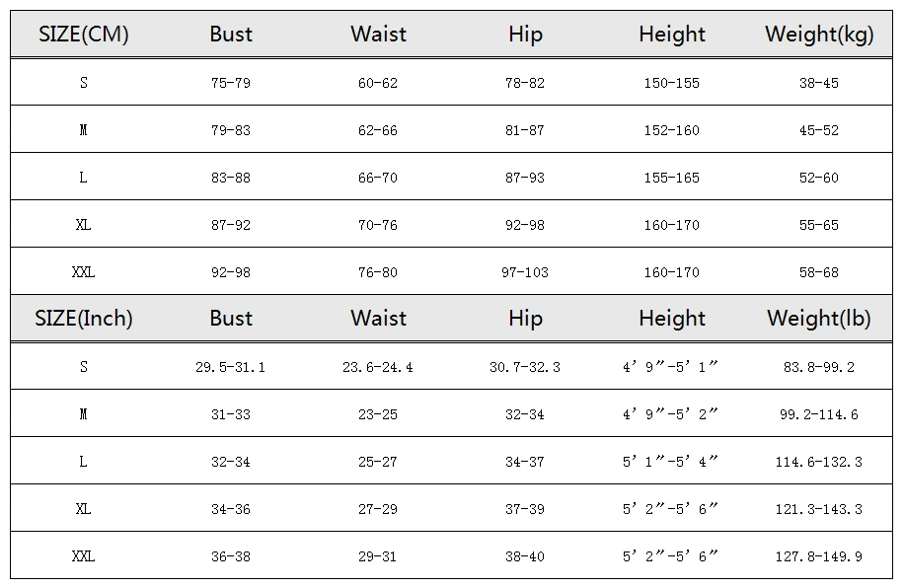Screen dimensions: 904x588
Task: Click the Height header in CM table
Action: click(x=672, y=35)
